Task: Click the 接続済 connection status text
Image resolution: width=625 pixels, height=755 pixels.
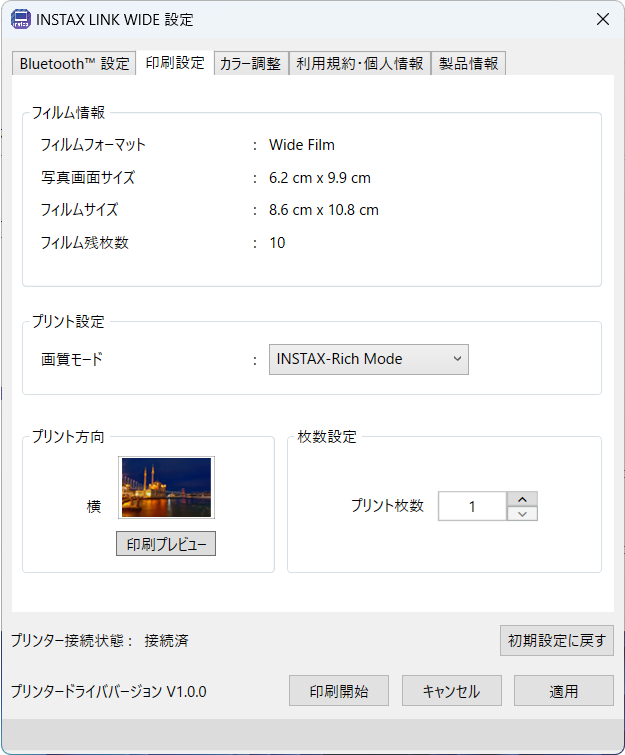Action: 167,640
